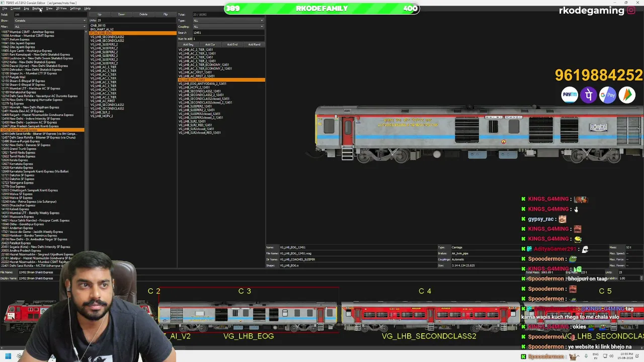Image resolution: width=644 pixels, height=362 pixels.
Task: Open the Settings menu
Action: tap(75, 9)
